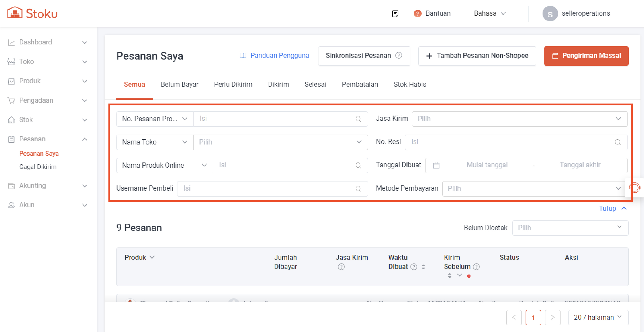Click search icon in Username Pembeli field
Image resolution: width=644 pixels, height=332 pixels.
click(x=358, y=189)
